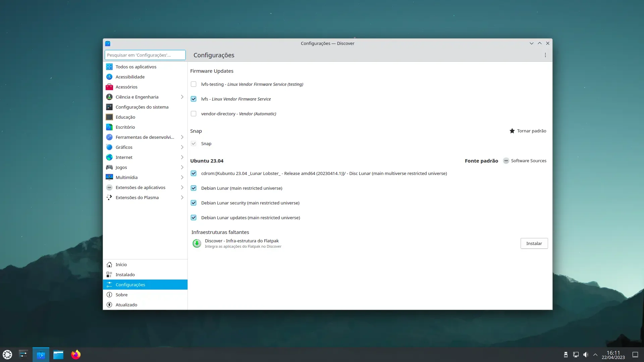The image size is (644, 362).
Task: Open the application launcher in the taskbar
Action: point(7,354)
